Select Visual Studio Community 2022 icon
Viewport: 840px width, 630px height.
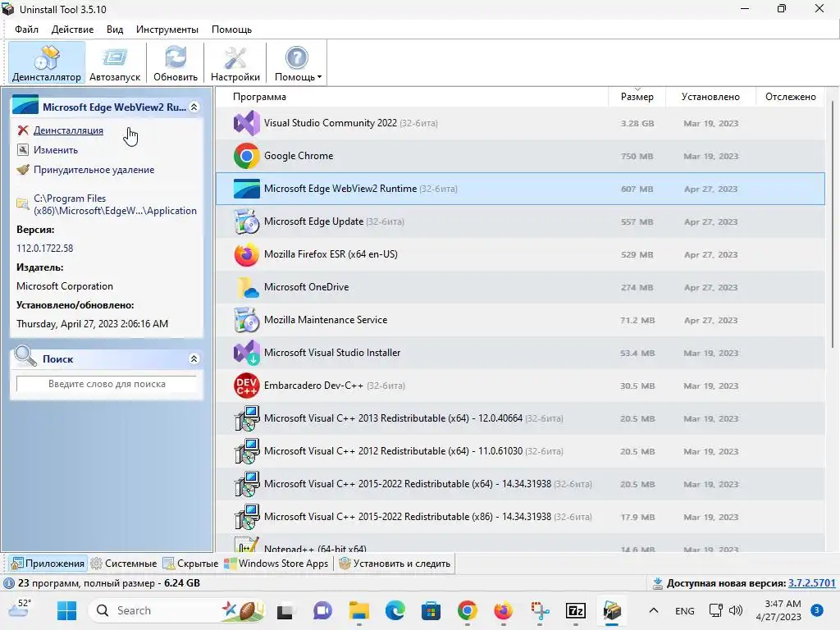[246, 123]
